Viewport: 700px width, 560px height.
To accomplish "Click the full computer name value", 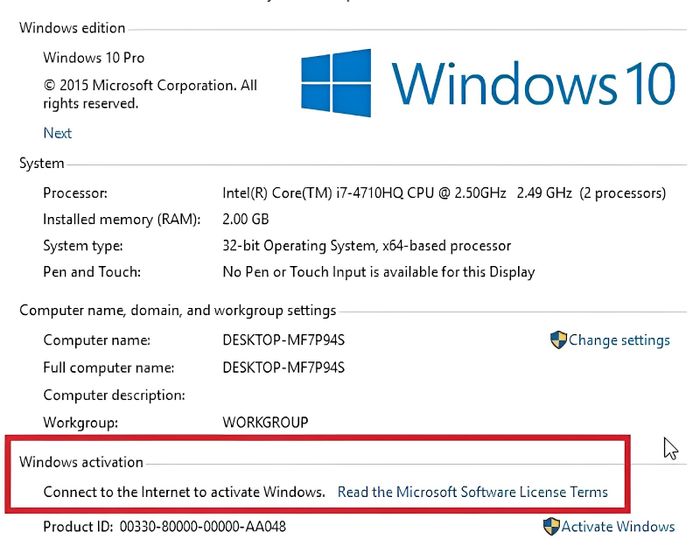I will [x=283, y=368].
